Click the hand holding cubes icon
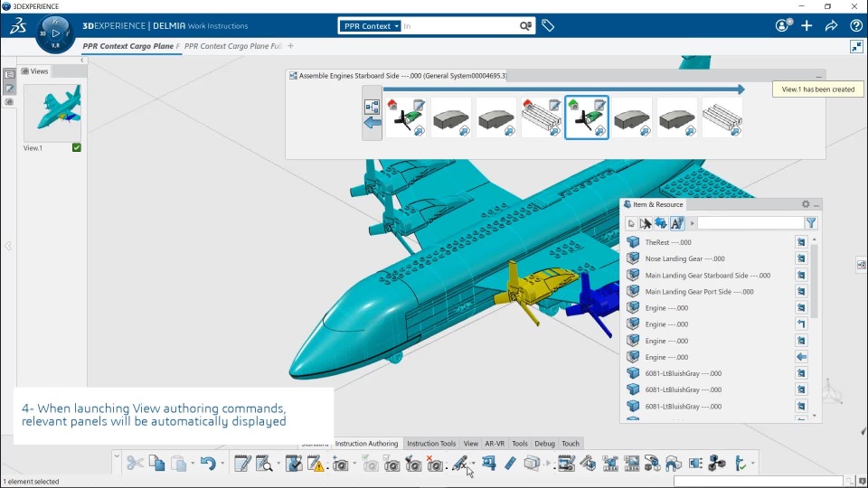Image resolution: width=868 pixels, height=488 pixels. 652,463
